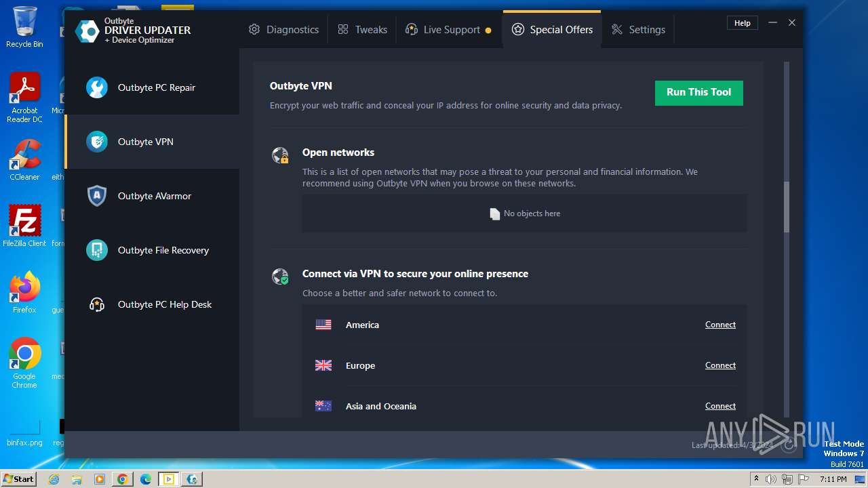This screenshot has height=488, width=868.
Task: Open the Outbyte PC Repair offer
Action: coord(152,87)
